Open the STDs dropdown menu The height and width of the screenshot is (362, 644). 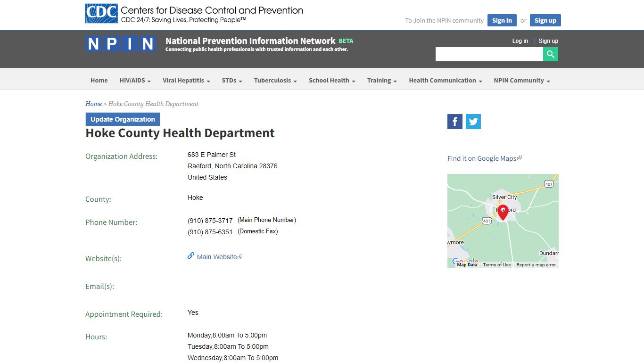232,81
